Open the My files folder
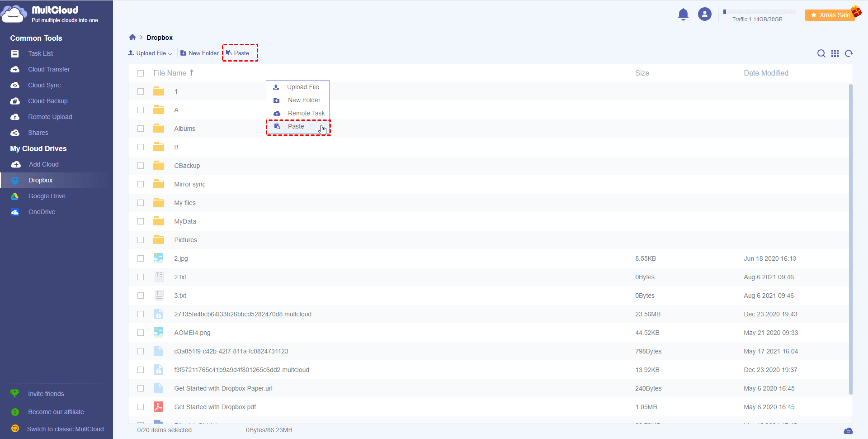This screenshot has width=868, height=439. pyautogui.click(x=185, y=203)
